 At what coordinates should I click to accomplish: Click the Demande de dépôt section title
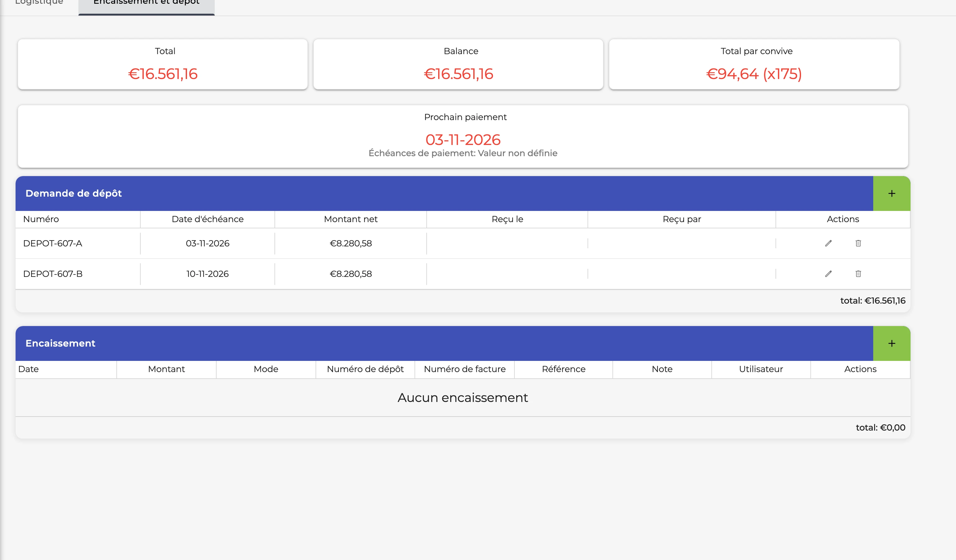tap(73, 194)
